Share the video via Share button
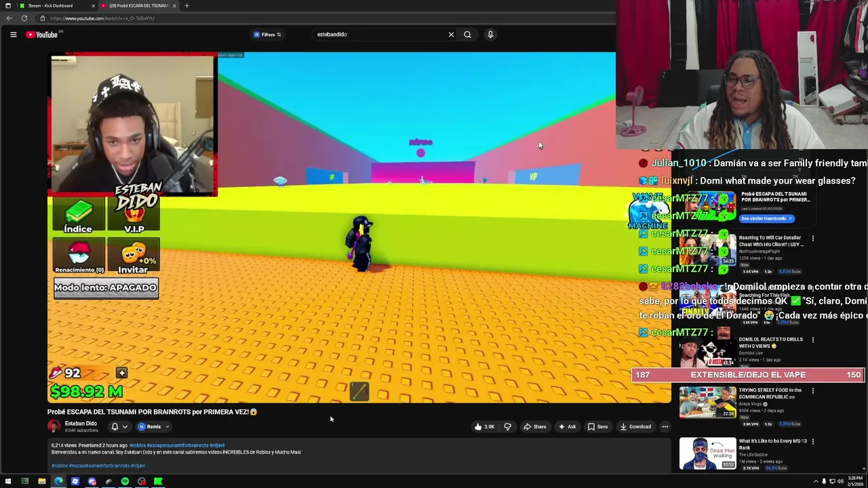Viewport: 868px width, 488px height. point(534,426)
